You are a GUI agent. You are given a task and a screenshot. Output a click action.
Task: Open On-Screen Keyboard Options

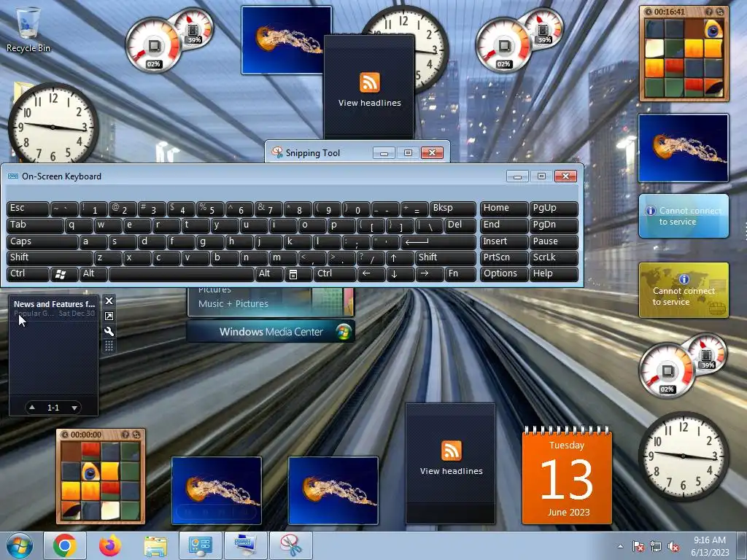click(x=504, y=274)
